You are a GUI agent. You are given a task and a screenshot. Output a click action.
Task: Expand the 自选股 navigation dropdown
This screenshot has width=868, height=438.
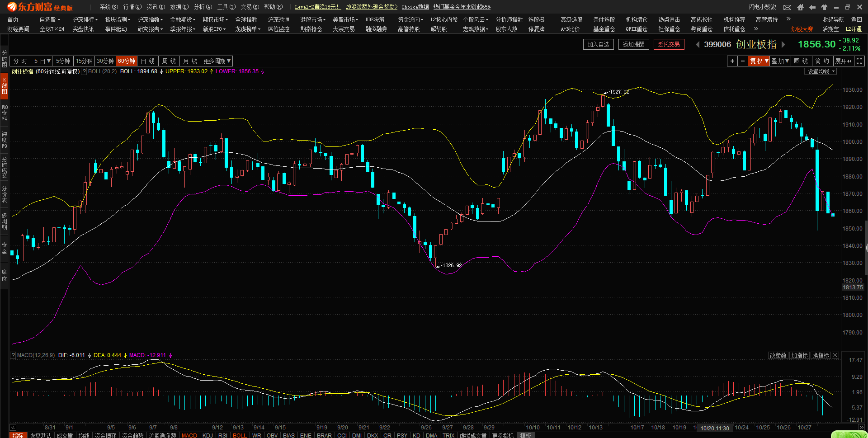pos(50,19)
